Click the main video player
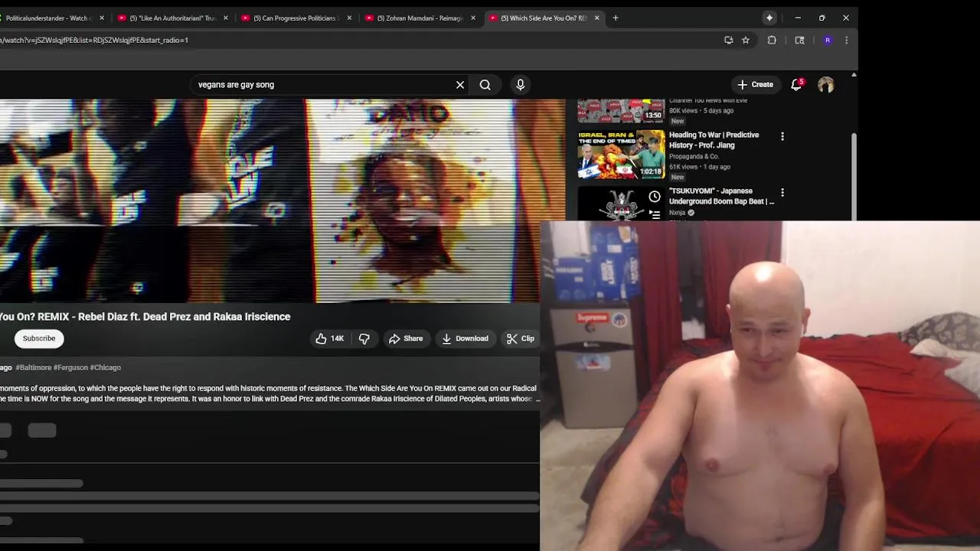980x551 pixels. [x=283, y=201]
